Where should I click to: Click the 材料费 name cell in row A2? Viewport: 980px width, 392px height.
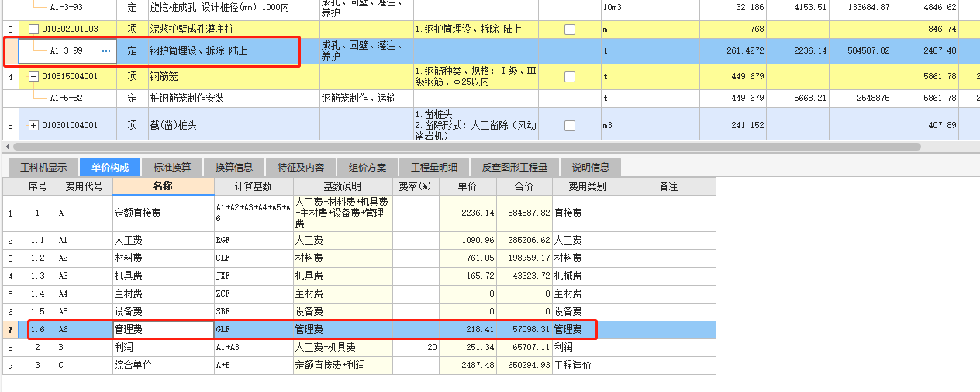164,258
